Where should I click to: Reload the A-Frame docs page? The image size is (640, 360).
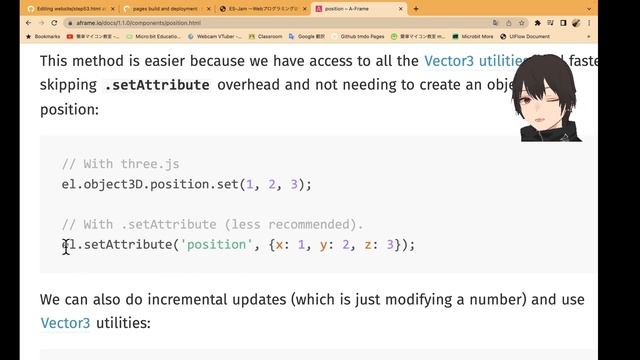pos(54,23)
